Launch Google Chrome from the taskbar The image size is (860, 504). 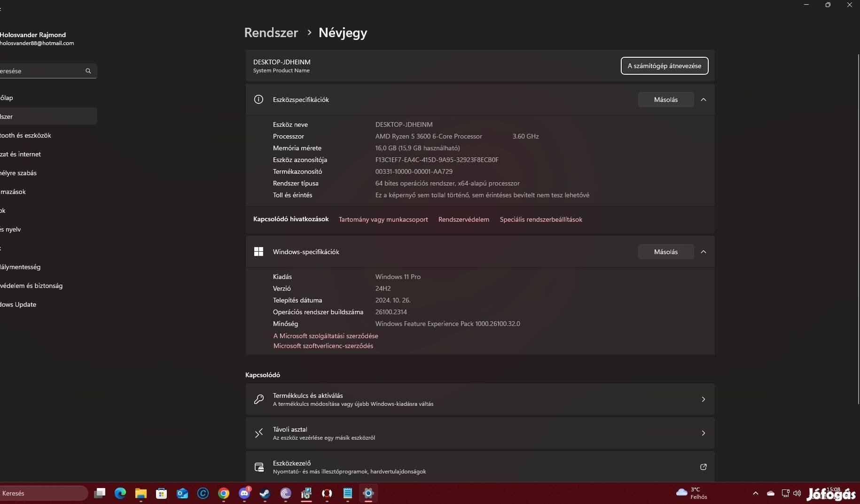click(224, 493)
